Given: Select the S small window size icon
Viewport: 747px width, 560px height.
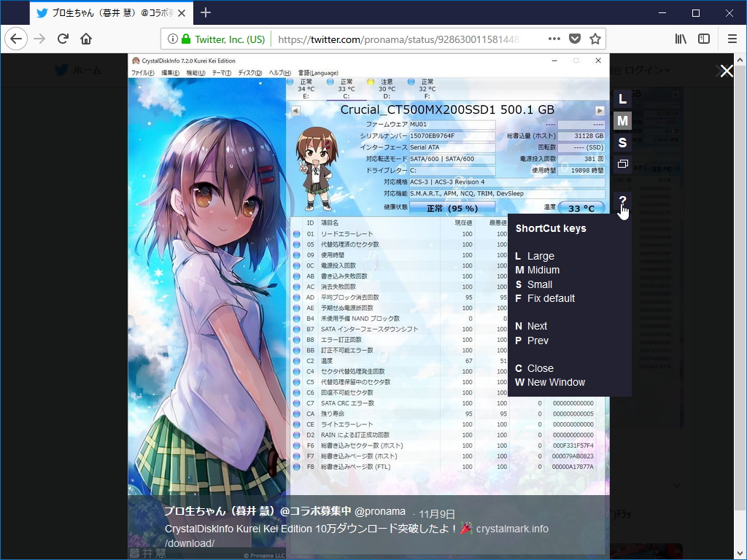Looking at the screenshot, I should pos(622,142).
